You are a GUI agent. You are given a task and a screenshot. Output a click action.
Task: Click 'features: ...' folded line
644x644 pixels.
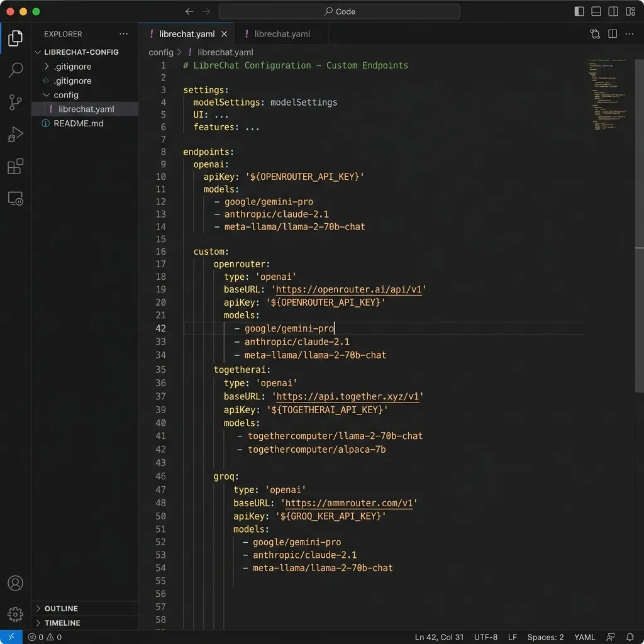pyautogui.click(x=226, y=127)
